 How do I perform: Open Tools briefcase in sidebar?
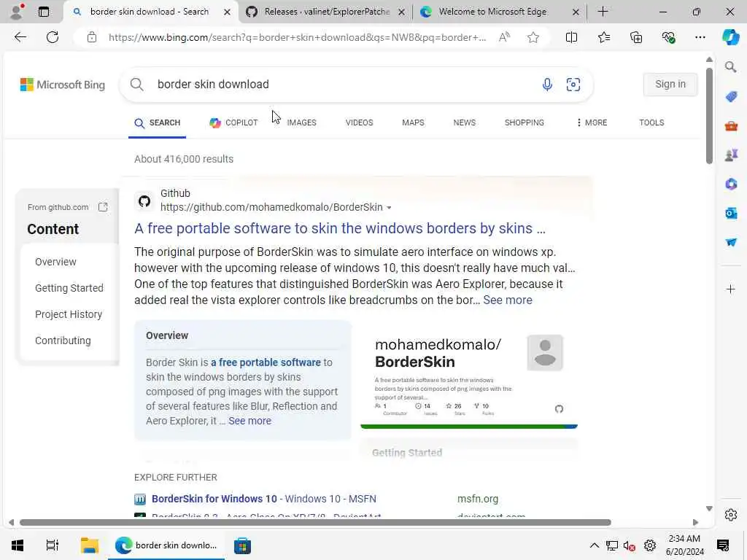731,126
